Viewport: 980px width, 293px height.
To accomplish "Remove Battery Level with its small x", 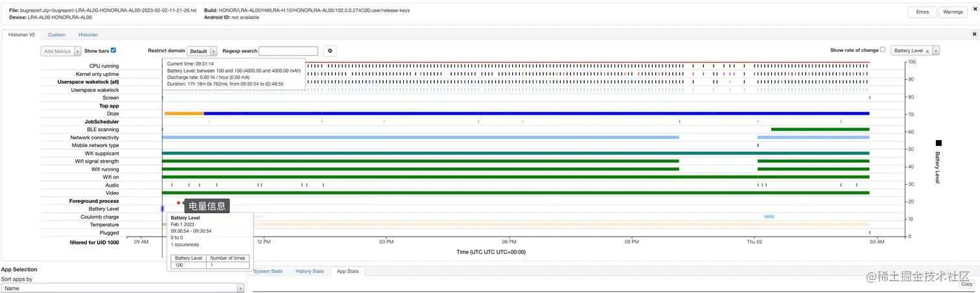I will pos(927,51).
